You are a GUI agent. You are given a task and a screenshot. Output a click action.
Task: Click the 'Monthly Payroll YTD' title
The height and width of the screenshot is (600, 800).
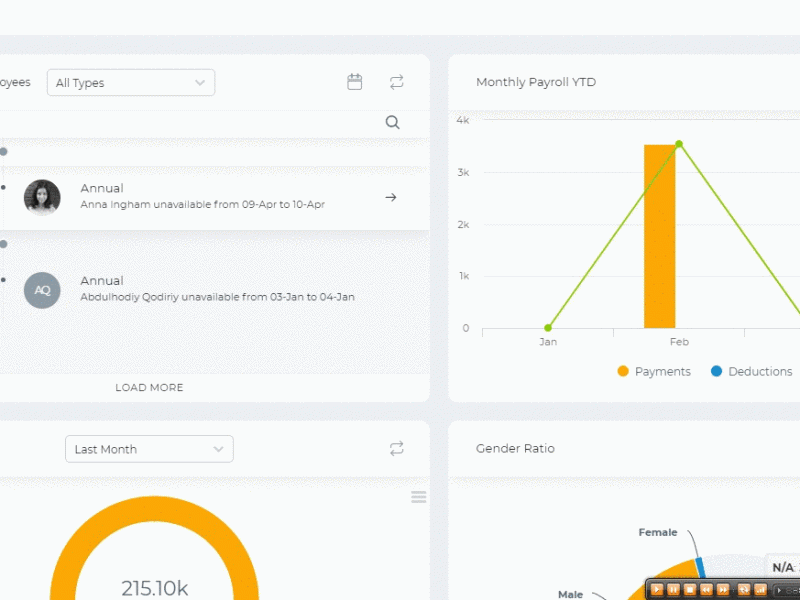(536, 82)
